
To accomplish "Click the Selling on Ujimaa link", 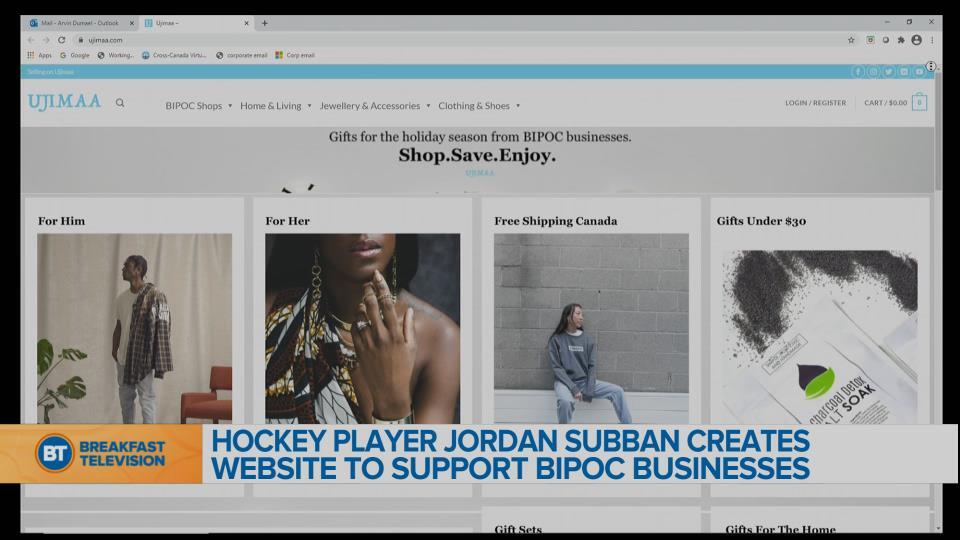I will coord(50,72).
